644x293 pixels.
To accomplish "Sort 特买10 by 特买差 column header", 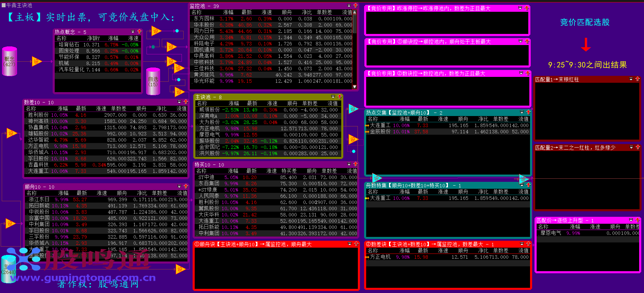I will click(x=289, y=171).
